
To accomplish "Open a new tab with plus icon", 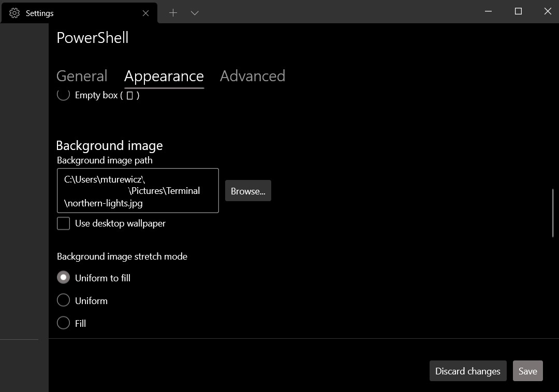I will pyautogui.click(x=173, y=13).
